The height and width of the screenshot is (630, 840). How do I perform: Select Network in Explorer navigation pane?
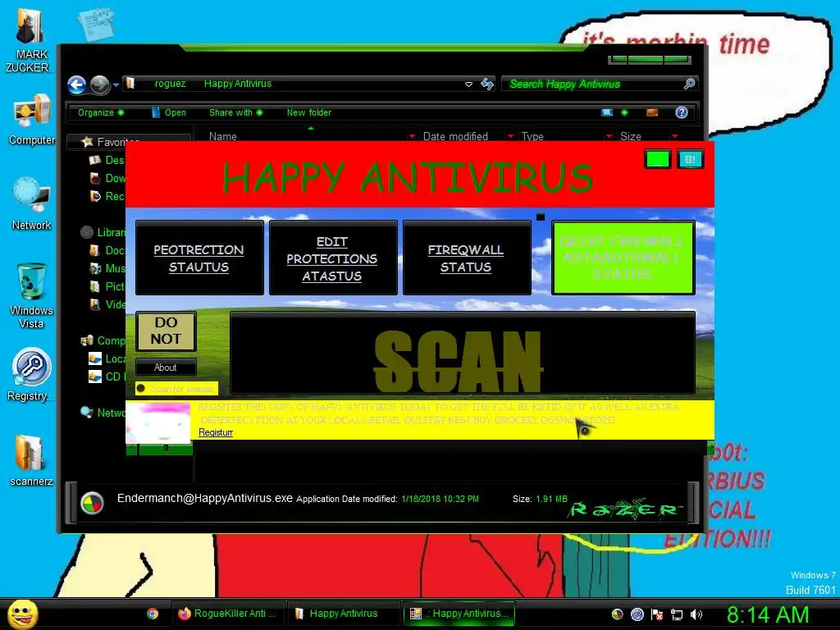[x=103, y=413]
